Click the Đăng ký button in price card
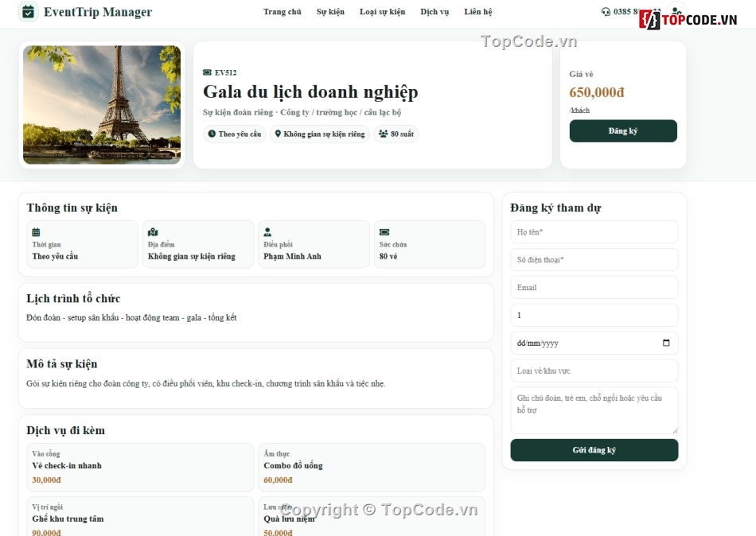The image size is (756, 536). [x=623, y=130]
